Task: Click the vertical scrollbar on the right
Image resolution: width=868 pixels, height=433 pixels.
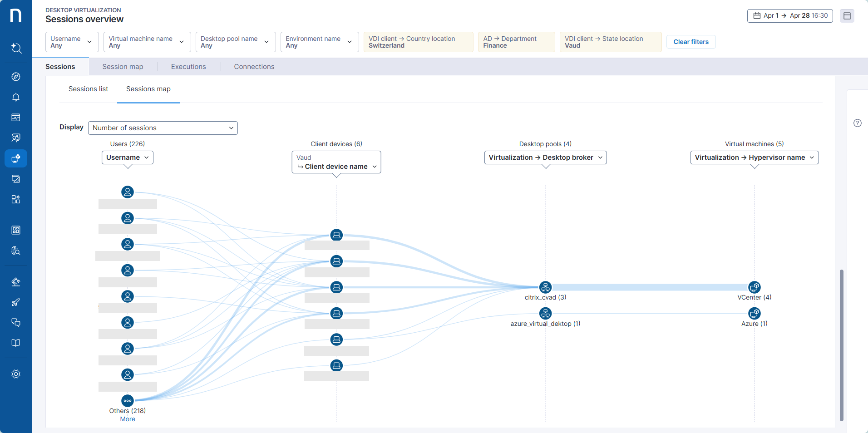Action: [x=841, y=345]
